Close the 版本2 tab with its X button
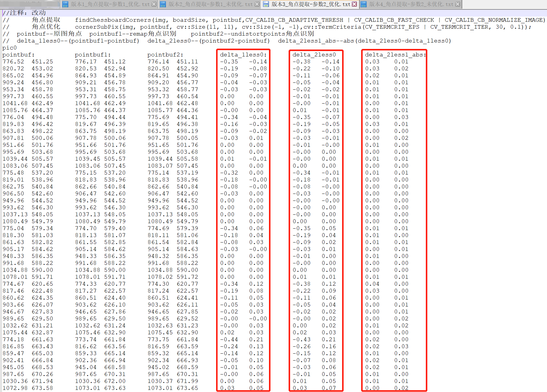 pos(257,4)
